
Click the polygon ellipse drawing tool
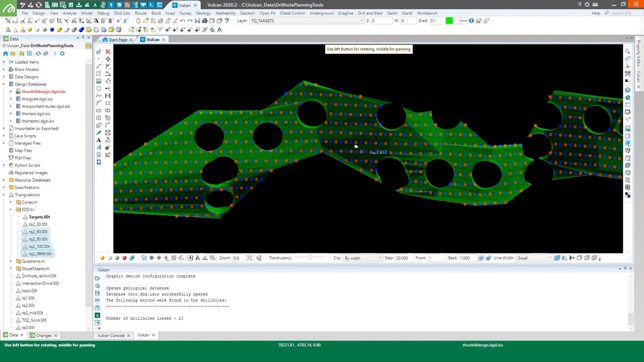98,111
